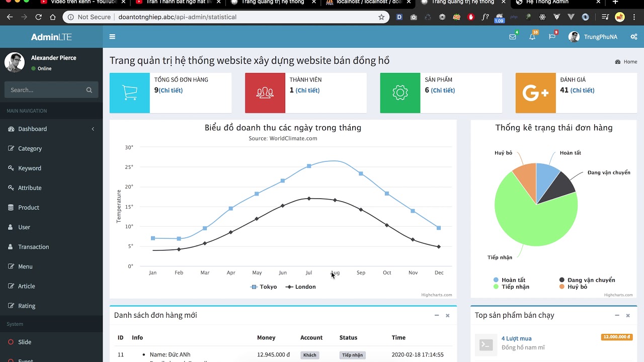The image size is (644, 362).
Task: Open the control sidebar gears icon
Action: coord(634,37)
